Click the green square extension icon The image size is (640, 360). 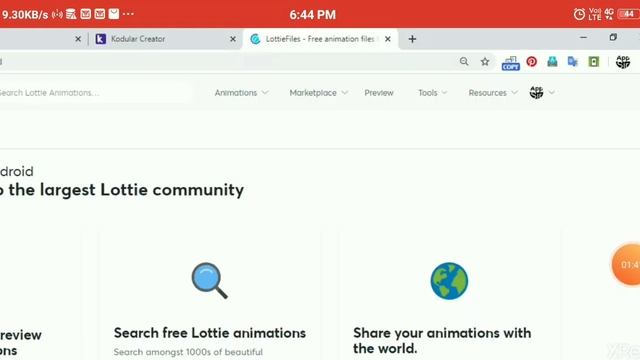click(594, 62)
